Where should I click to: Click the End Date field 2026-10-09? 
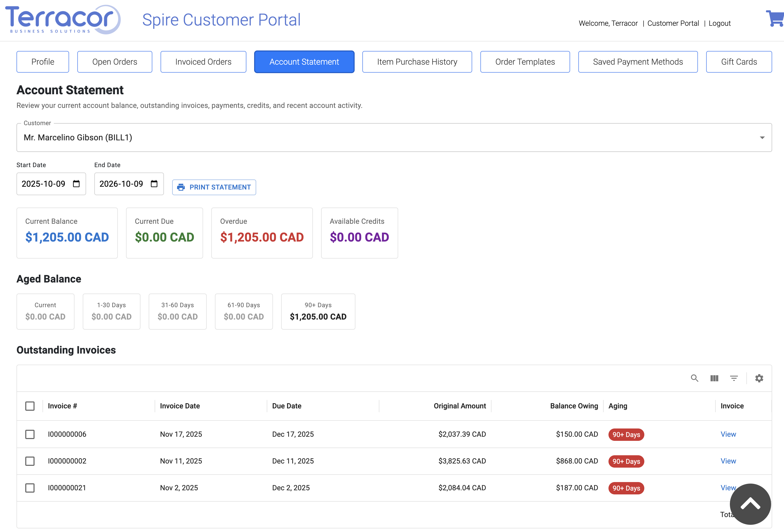129,184
